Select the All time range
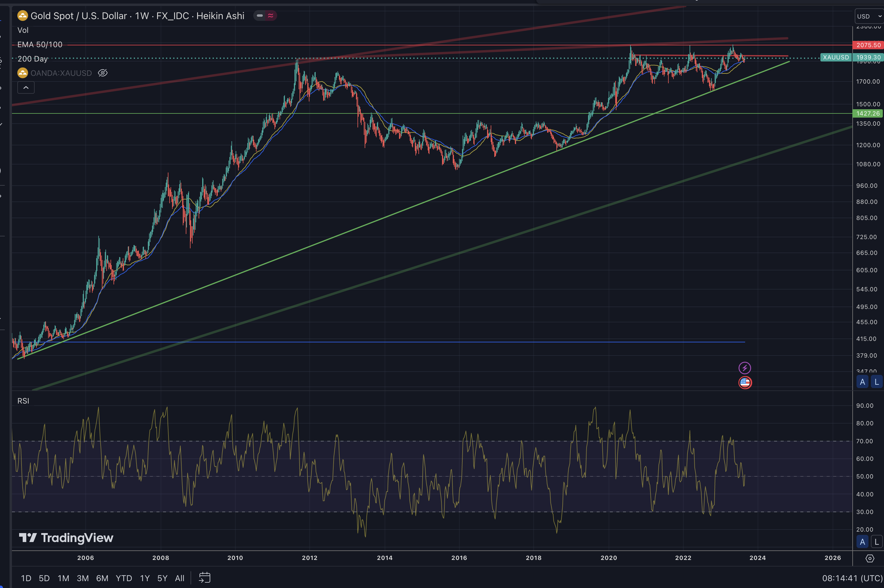Image resolution: width=884 pixels, height=588 pixels. click(179, 578)
